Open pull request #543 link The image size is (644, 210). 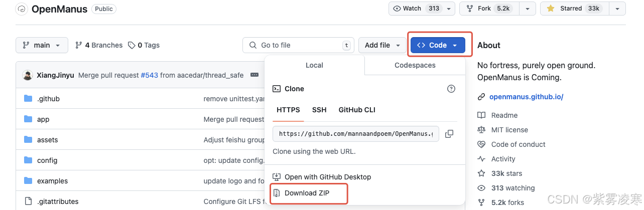tap(149, 75)
